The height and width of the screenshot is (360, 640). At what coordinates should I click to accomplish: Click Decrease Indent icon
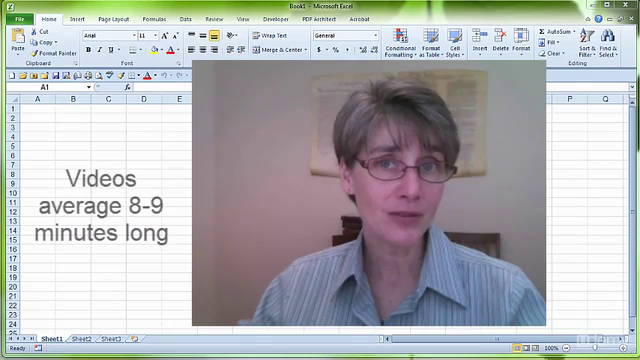(x=230, y=50)
